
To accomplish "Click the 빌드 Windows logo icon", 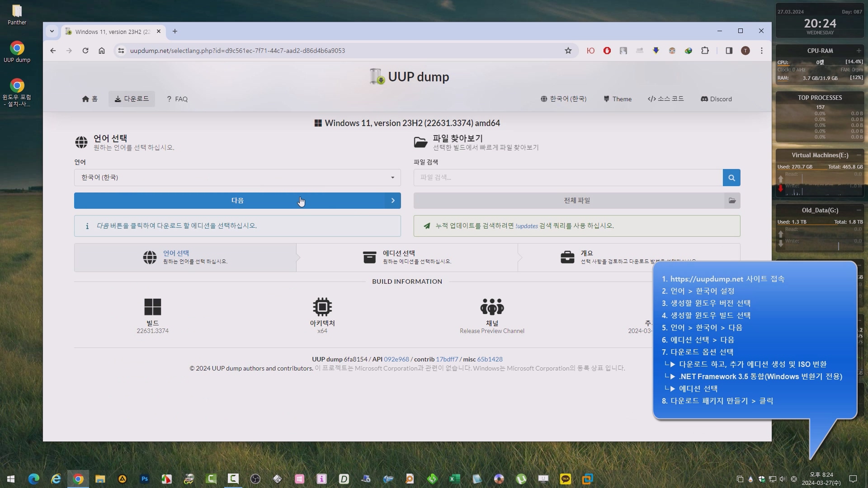I will tap(152, 307).
